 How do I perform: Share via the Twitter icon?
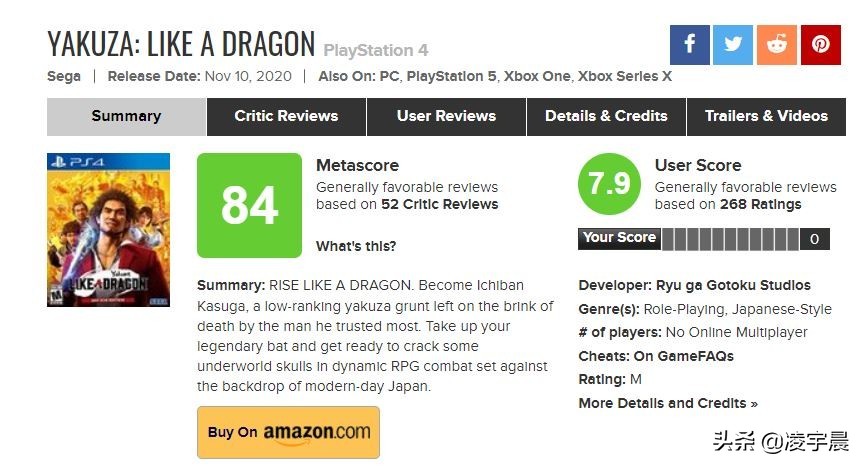733,45
